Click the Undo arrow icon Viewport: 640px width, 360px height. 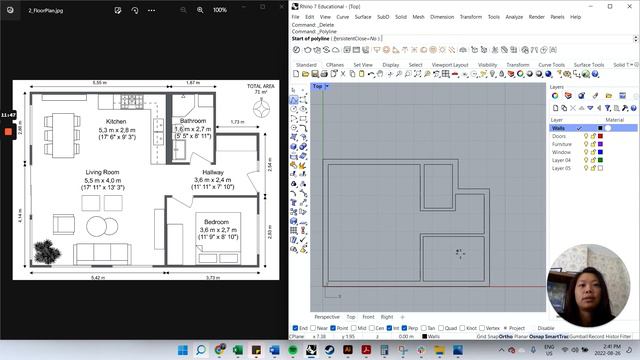(x=371, y=74)
